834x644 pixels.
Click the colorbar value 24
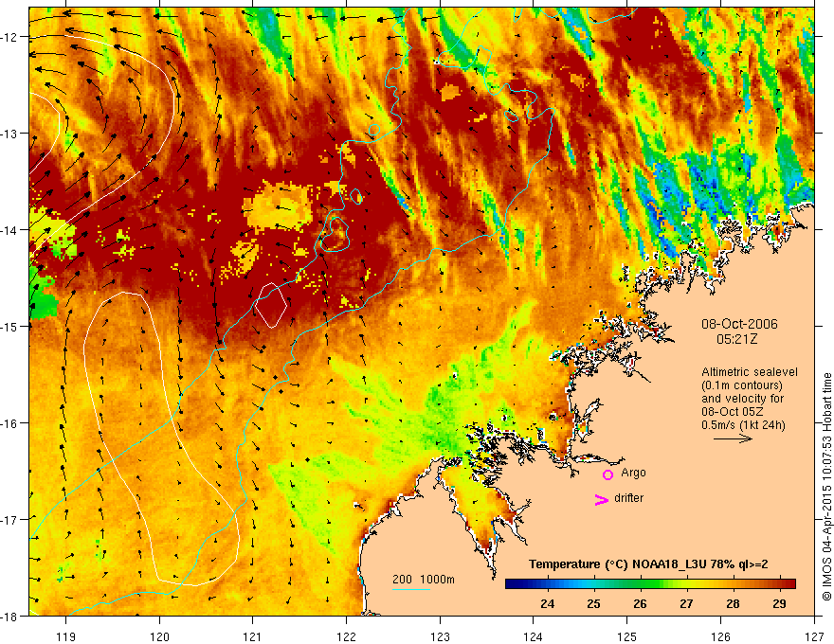[548, 603]
